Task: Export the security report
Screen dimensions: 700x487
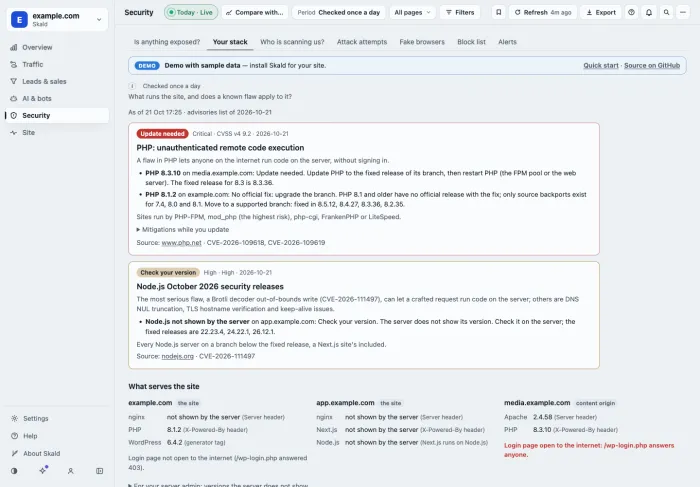Action: pos(600,12)
